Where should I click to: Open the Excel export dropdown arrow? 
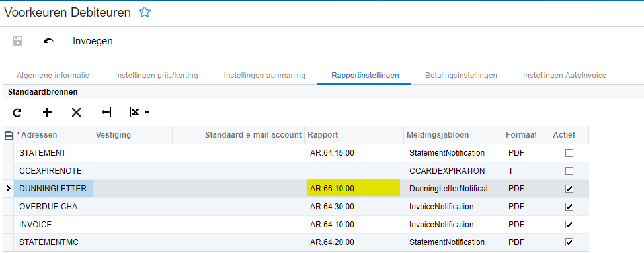pos(147,113)
